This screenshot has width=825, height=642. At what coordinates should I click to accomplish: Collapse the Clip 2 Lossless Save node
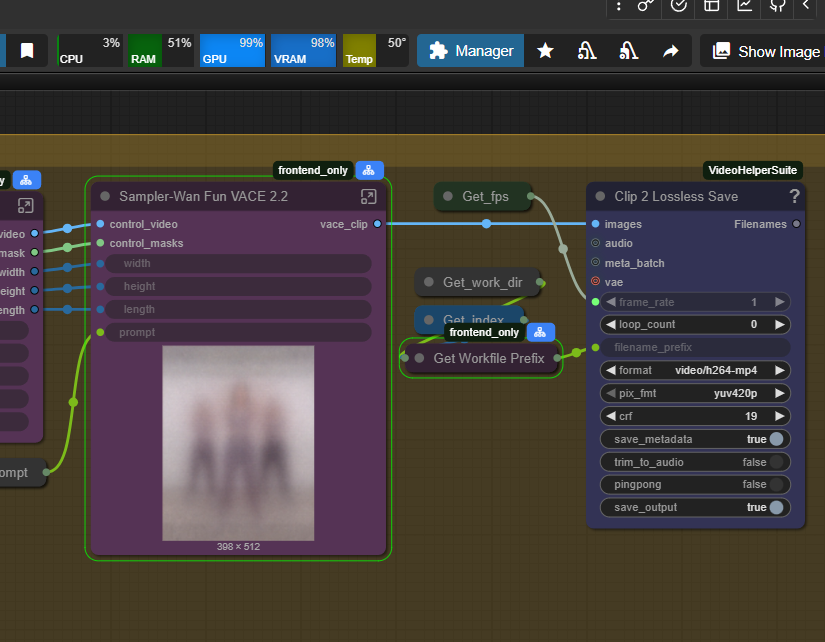(x=600, y=196)
